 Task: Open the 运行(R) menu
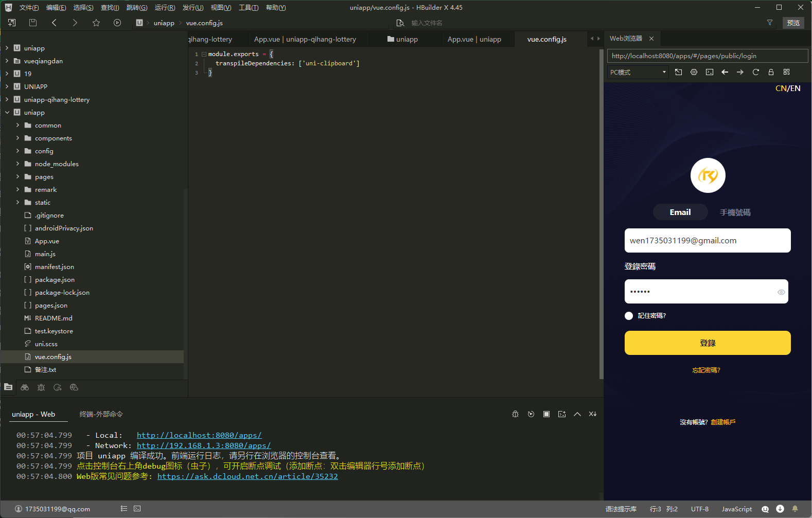[165, 8]
